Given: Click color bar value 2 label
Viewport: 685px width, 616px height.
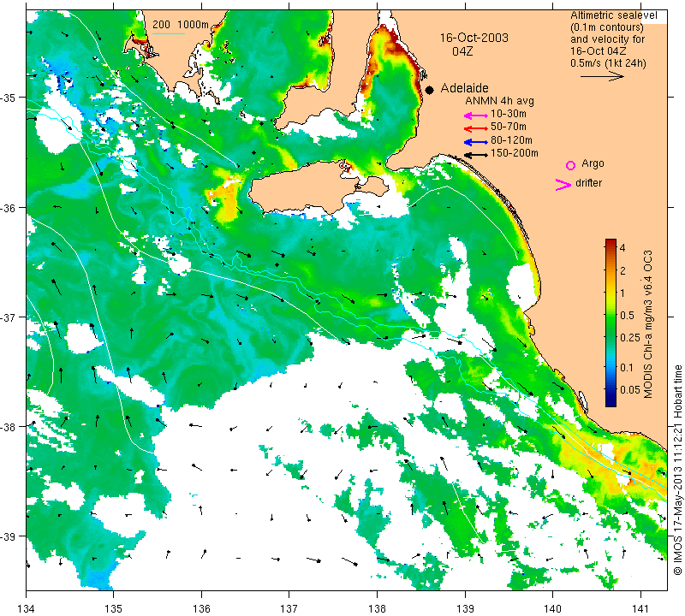Looking at the screenshot, I should [622, 270].
